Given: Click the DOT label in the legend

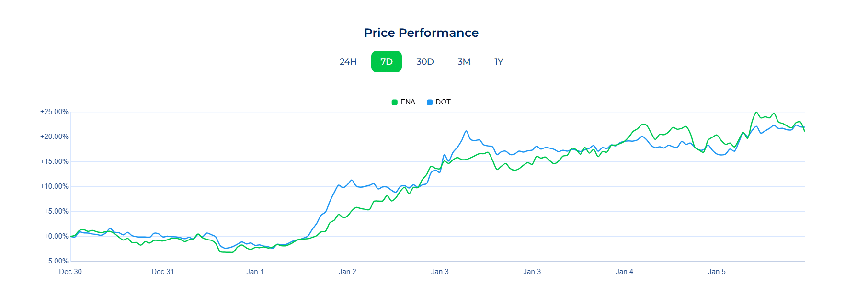Looking at the screenshot, I should (443, 102).
